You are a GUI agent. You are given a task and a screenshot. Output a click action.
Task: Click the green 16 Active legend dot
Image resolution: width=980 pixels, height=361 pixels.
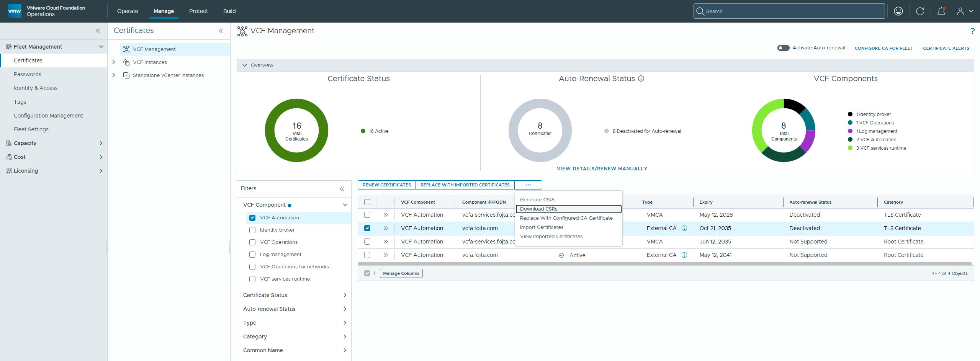pyautogui.click(x=363, y=131)
